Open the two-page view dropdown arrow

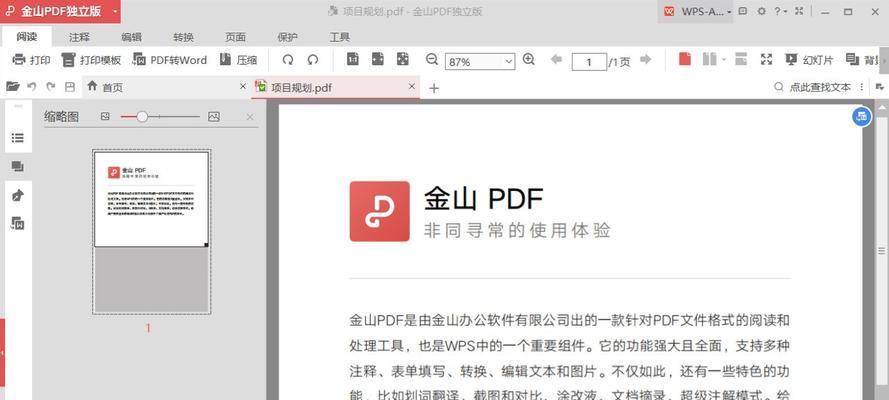click(723, 59)
